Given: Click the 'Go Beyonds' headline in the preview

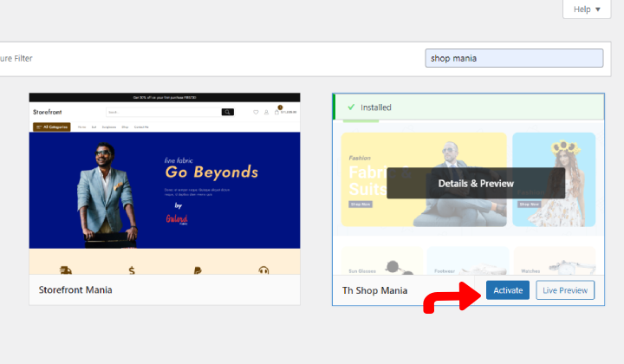Looking at the screenshot, I should [x=211, y=172].
